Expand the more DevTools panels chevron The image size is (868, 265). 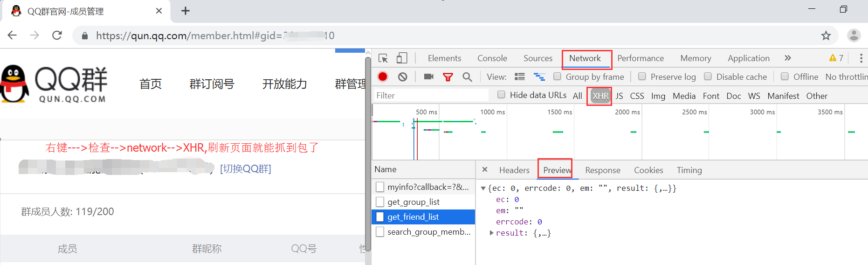tap(788, 58)
